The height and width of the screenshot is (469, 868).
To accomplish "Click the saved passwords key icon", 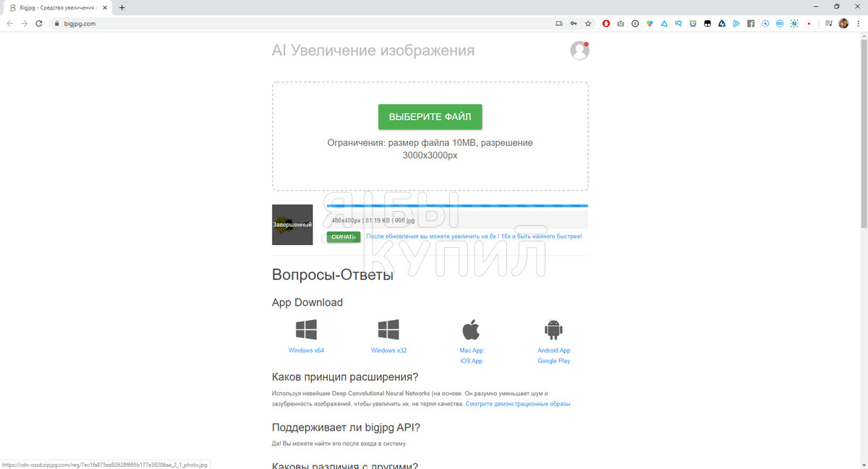I will [573, 23].
